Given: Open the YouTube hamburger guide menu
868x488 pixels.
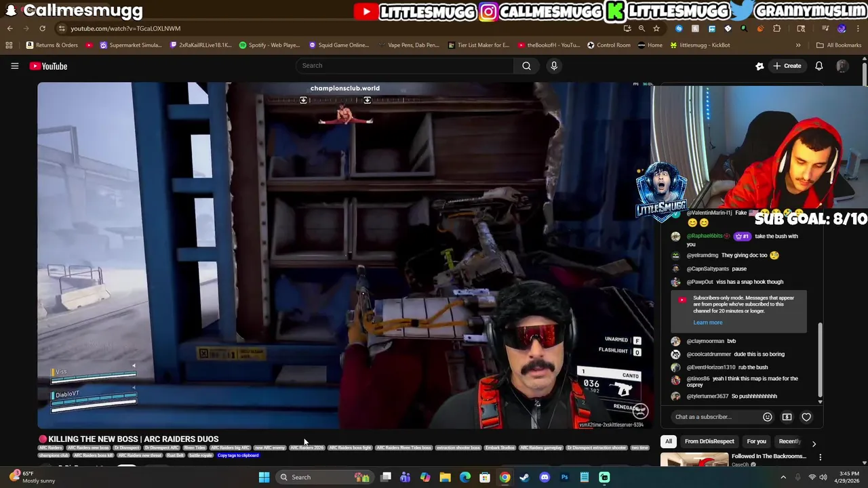Looking at the screenshot, I should click(14, 66).
